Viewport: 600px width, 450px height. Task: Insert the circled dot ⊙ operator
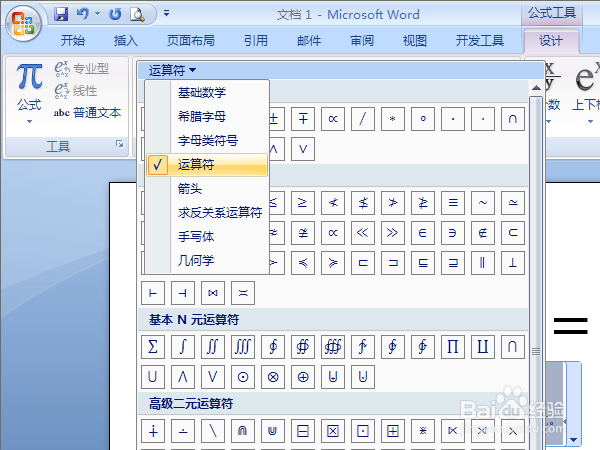tap(243, 377)
